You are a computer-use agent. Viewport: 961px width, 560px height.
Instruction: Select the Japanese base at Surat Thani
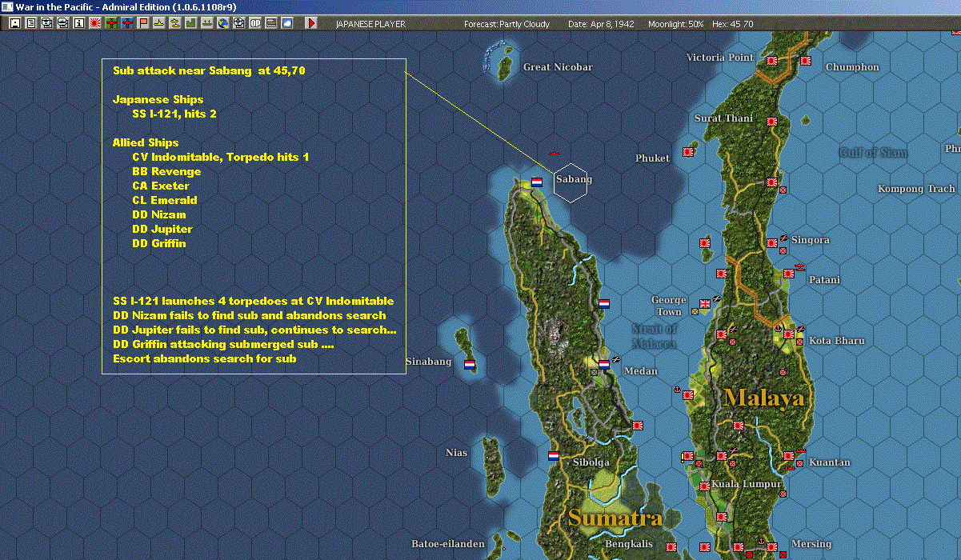(772, 122)
